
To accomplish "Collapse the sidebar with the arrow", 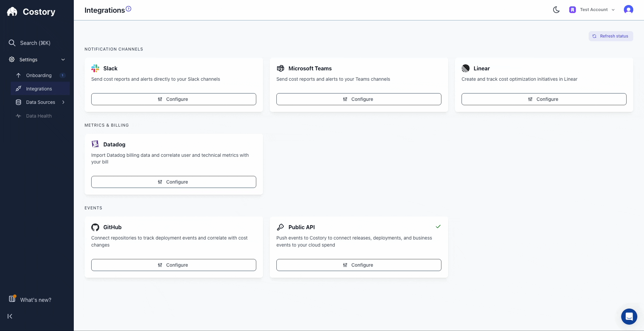I will tap(10, 316).
